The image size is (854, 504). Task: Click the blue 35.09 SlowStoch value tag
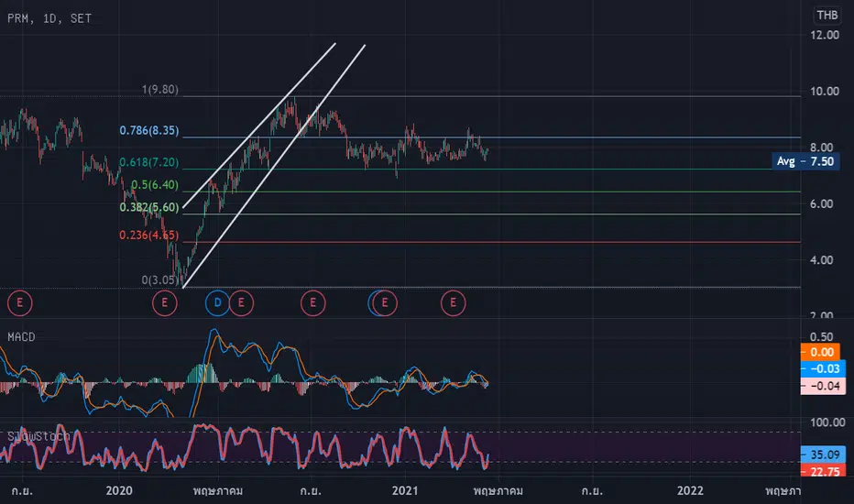[x=823, y=455]
